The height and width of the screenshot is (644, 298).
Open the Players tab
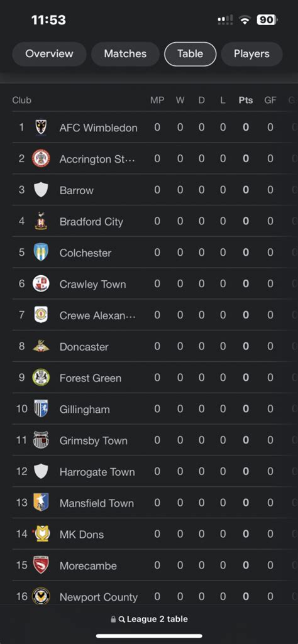point(251,54)
